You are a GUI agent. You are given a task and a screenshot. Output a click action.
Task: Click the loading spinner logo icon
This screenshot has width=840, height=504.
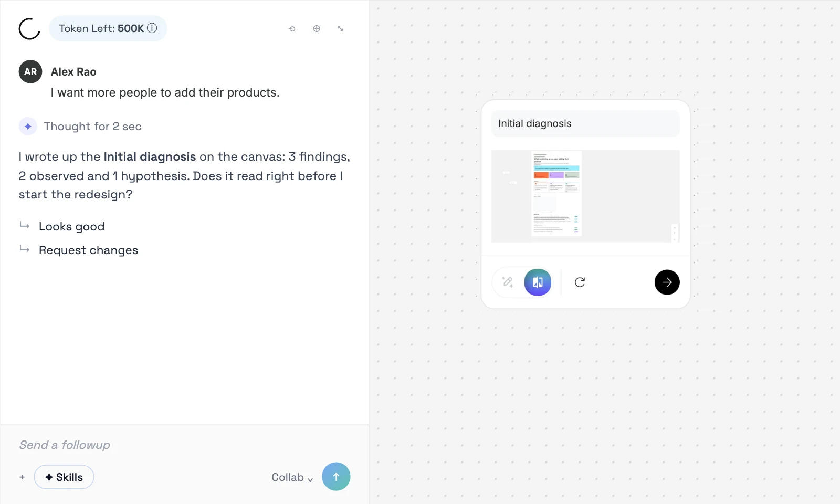[29, 28]
